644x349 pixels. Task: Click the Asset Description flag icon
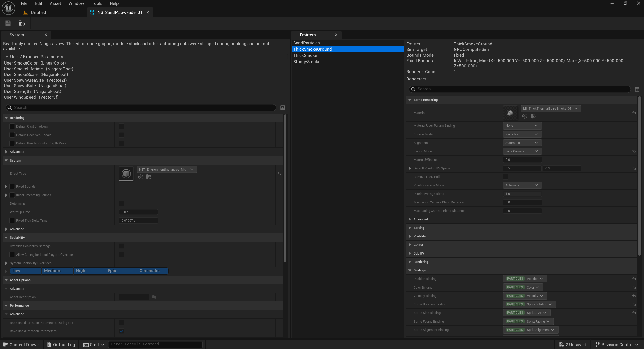(x=154, y=297)
